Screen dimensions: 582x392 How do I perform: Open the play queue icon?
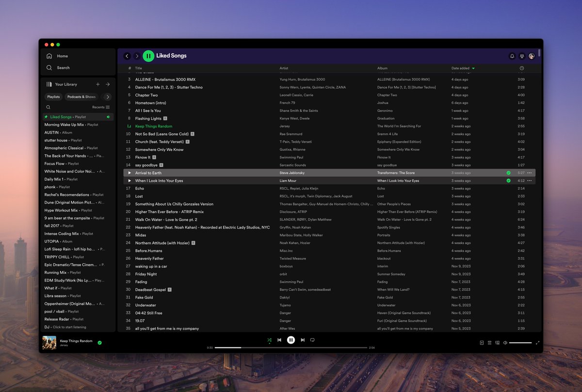(x=489, y=343)
